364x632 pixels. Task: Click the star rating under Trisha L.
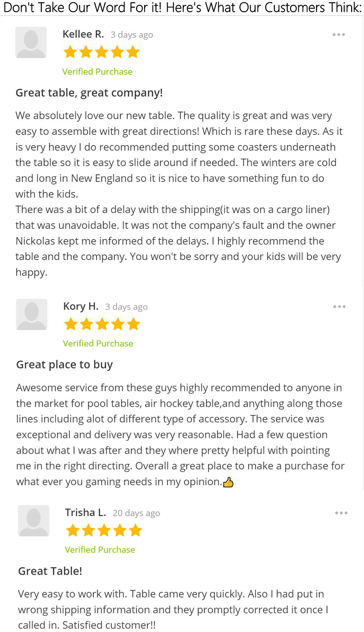point(104,530)
